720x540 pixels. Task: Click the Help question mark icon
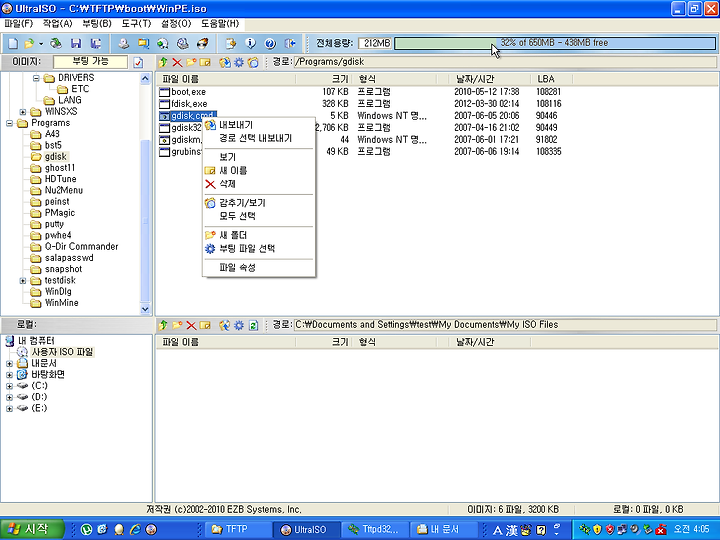tap(270, 44)
